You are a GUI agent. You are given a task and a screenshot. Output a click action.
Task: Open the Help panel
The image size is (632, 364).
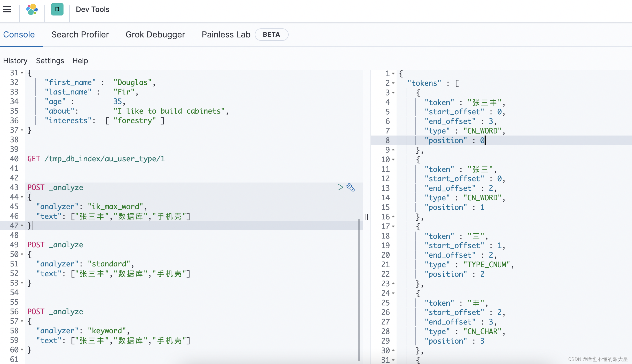(x=80, y=61)
